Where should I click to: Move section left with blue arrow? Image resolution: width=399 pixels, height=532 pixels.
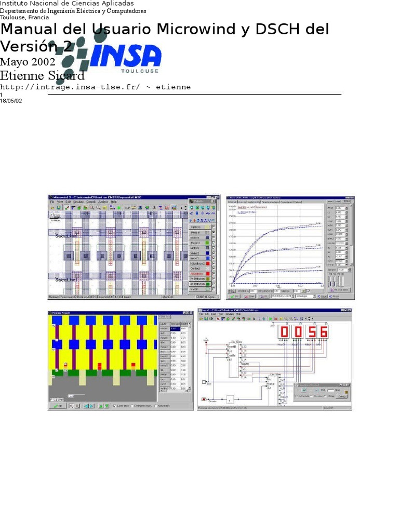point(86,406)
